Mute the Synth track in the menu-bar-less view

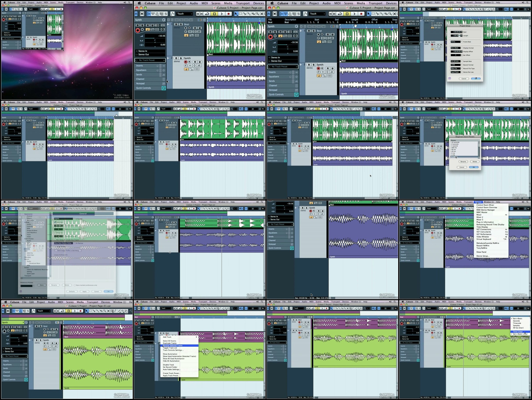tap(303, 208)
